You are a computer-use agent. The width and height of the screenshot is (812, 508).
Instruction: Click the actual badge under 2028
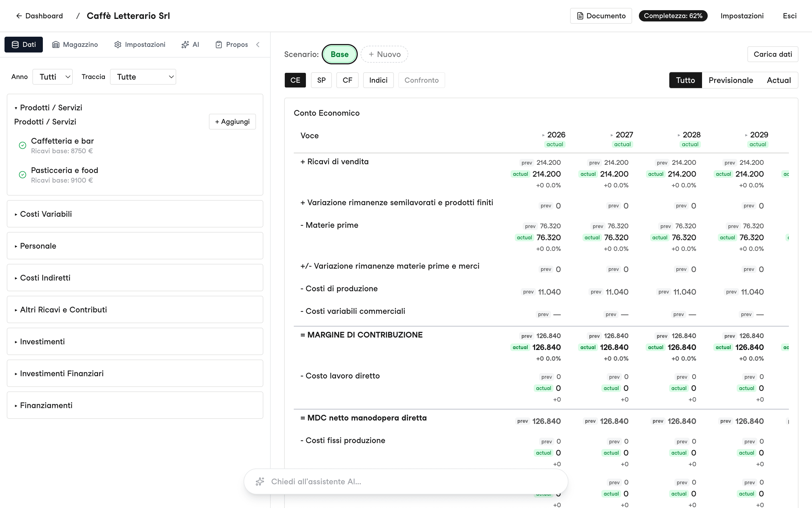[690, 144]
